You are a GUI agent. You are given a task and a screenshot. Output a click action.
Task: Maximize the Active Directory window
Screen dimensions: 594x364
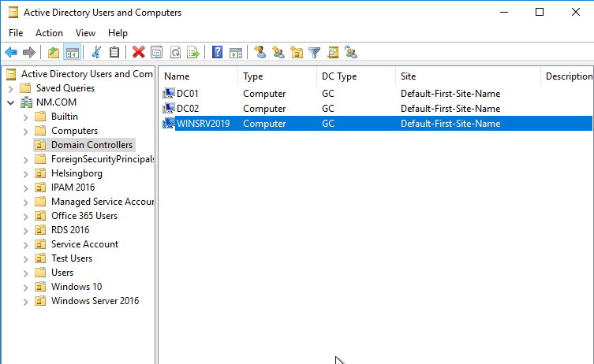click(540, 12)
